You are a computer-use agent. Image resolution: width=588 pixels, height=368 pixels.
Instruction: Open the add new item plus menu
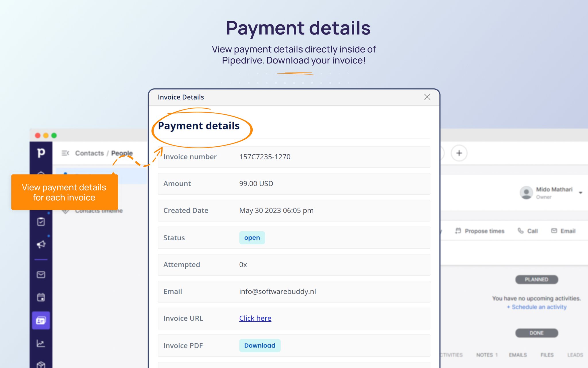(x=459, y=153)
